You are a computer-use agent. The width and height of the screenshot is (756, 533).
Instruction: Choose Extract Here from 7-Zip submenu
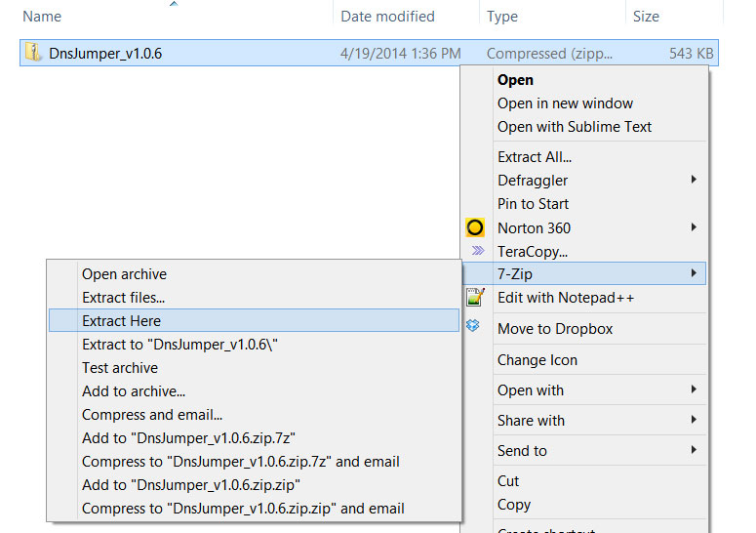click(122, 321)
